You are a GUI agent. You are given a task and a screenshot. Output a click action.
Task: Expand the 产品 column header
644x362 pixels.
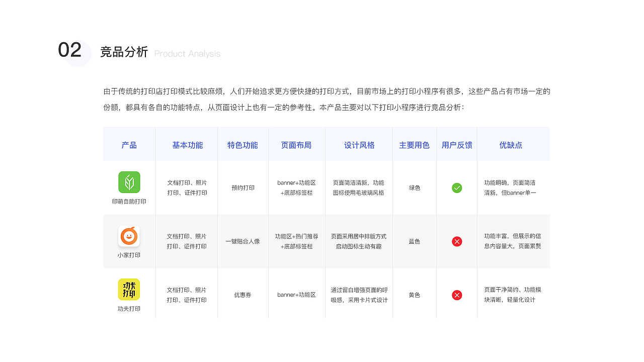129,144
